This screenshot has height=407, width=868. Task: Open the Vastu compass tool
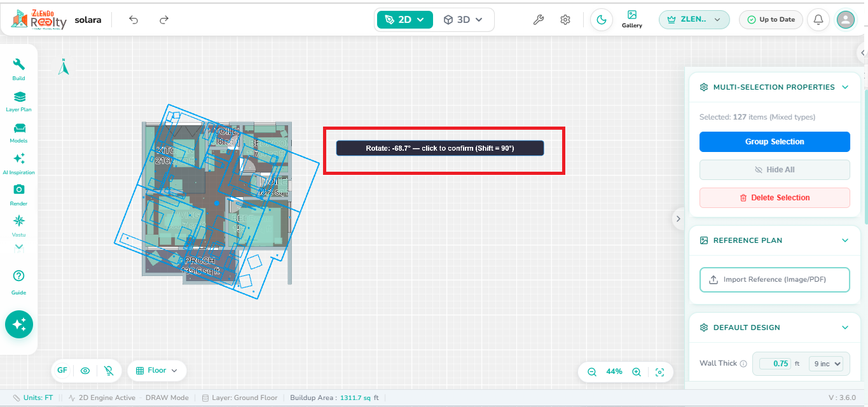pos(19,226)
